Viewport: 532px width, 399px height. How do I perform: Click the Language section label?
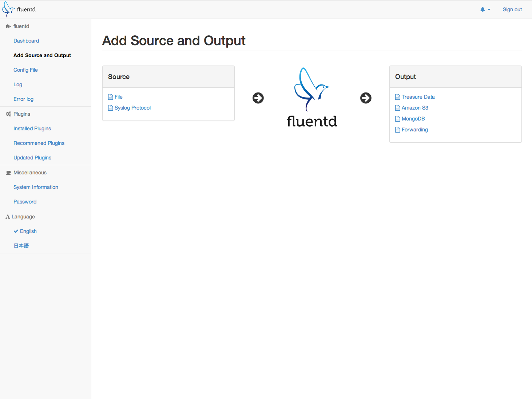pyautogui.click(x=23, y=217)
